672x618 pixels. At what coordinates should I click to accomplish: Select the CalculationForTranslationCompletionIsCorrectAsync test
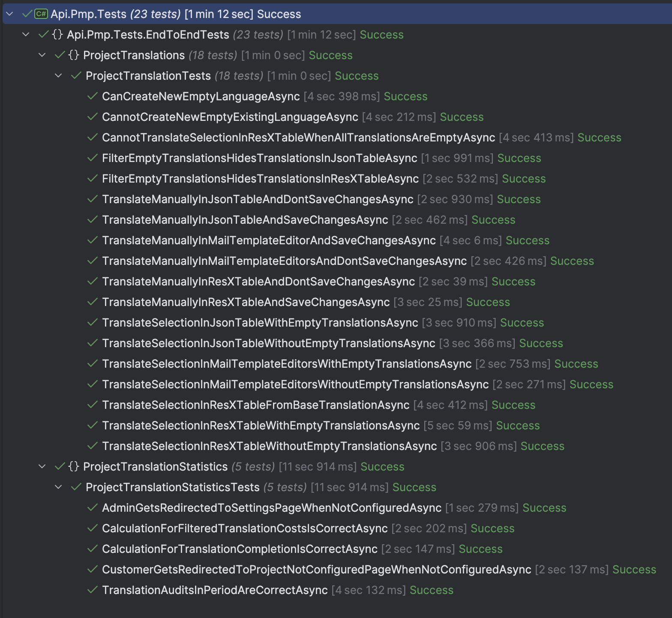coord(240,549)
